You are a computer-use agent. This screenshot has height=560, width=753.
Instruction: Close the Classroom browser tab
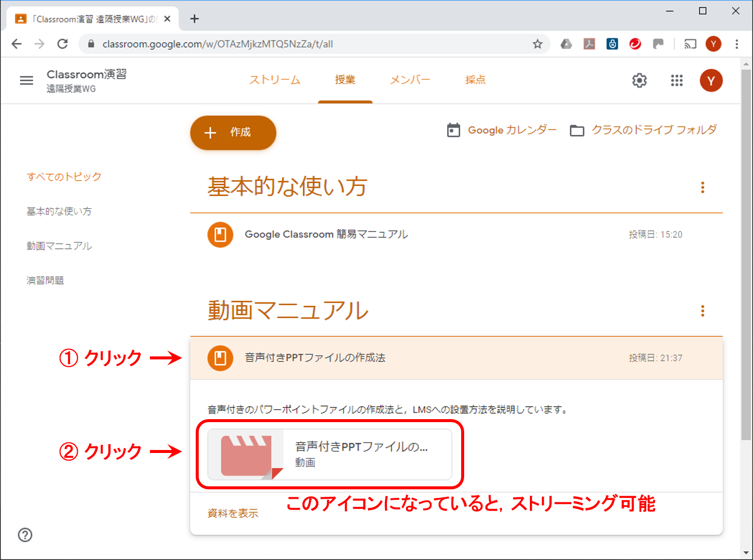167,19
